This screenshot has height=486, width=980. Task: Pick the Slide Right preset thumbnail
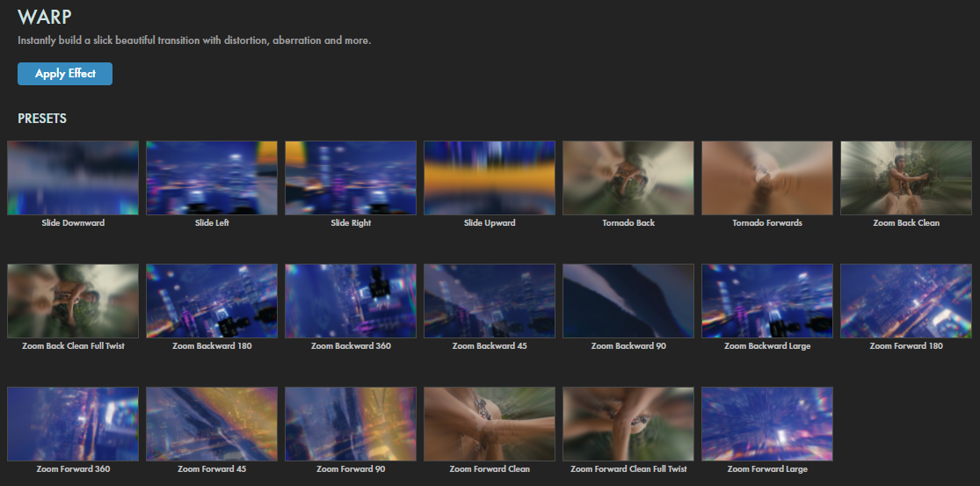pos(351,178)
